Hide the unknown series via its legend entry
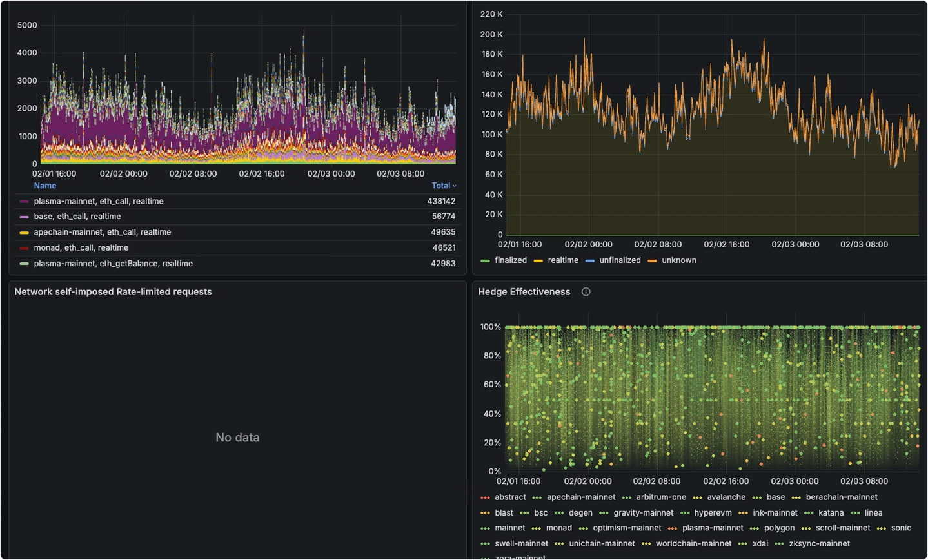Screen dimensions: 928x560 click(678, 260)
